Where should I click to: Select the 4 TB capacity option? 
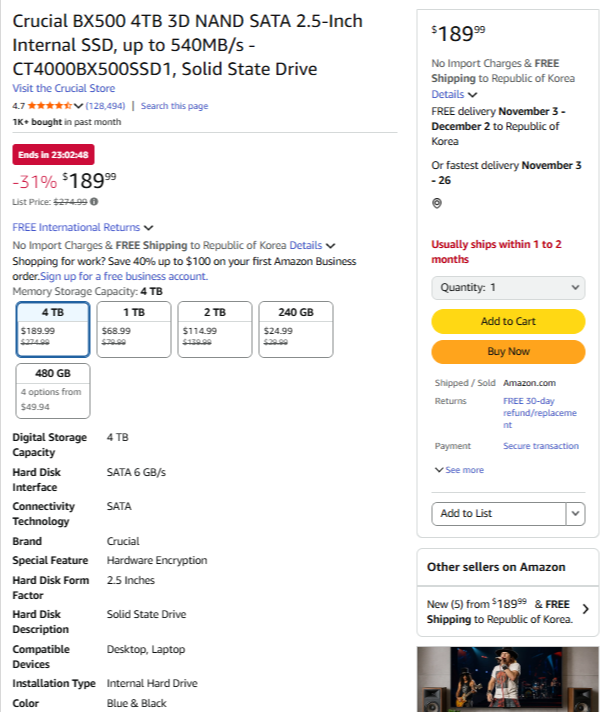pos(53,328)
